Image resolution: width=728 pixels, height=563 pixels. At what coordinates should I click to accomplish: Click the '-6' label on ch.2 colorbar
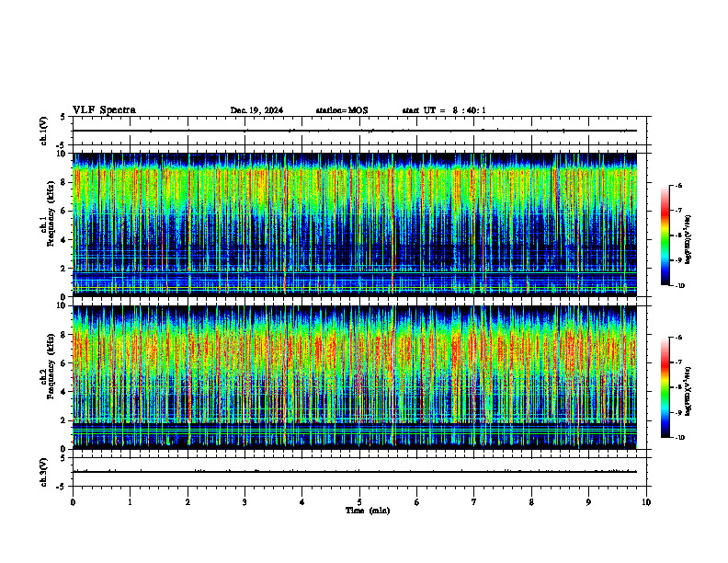[x=679, y=338]
